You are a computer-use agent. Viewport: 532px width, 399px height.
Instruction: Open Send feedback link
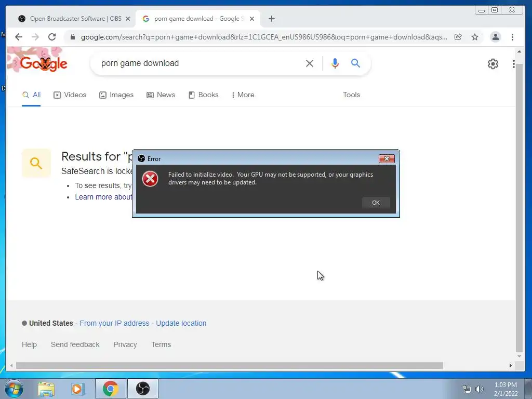pos(75,345)
